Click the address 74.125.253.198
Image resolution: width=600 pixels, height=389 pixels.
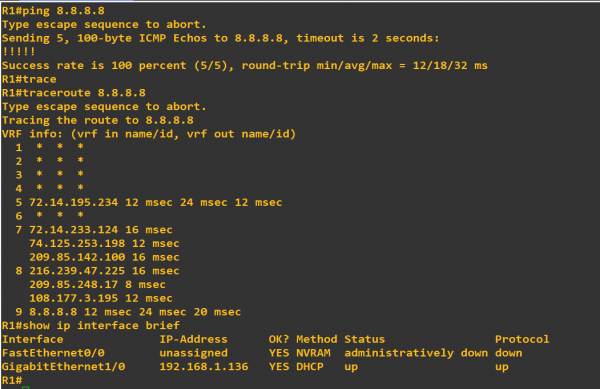77,244
